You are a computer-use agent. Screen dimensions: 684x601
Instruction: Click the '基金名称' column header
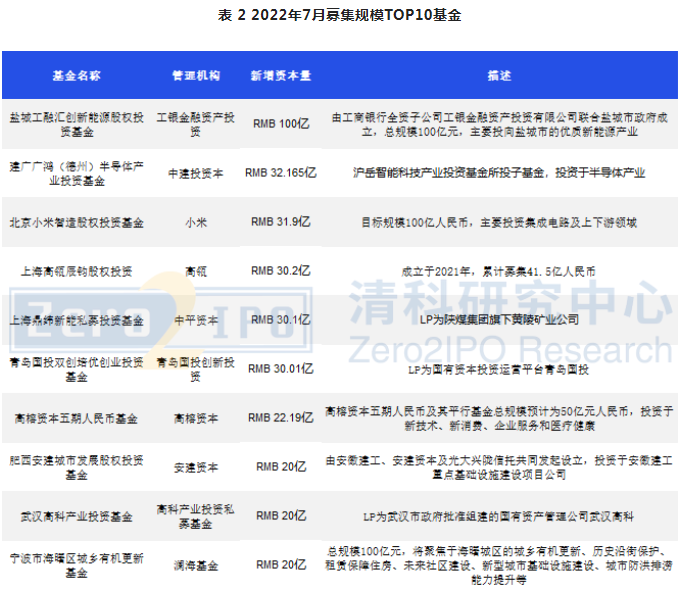coord(76,75)
